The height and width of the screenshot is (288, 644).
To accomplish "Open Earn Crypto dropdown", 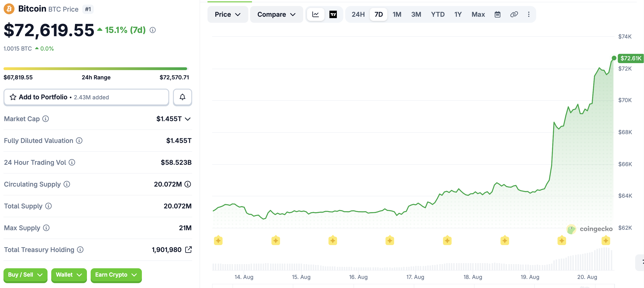I will (x=116, y=275).
